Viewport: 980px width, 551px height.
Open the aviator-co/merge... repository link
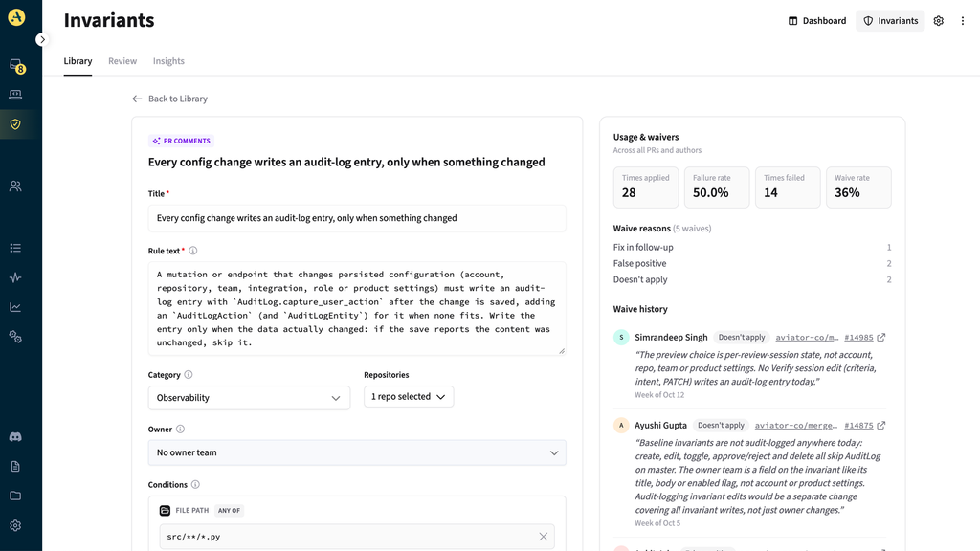(x=796, y=426)
